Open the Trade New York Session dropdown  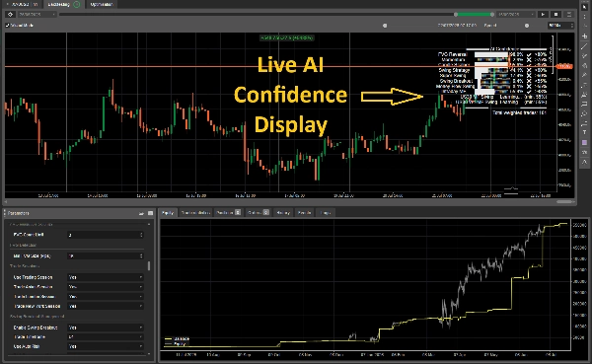tap(106, 306)
